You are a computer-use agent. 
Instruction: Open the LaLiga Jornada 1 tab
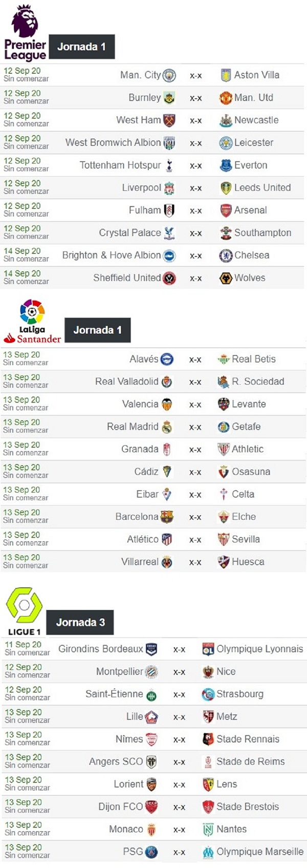tap(98, 330)
